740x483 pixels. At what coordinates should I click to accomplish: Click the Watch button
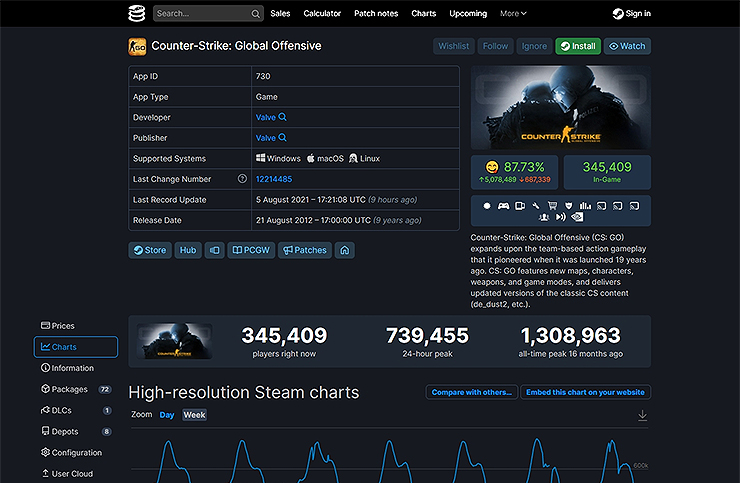(x=627, y=46)
